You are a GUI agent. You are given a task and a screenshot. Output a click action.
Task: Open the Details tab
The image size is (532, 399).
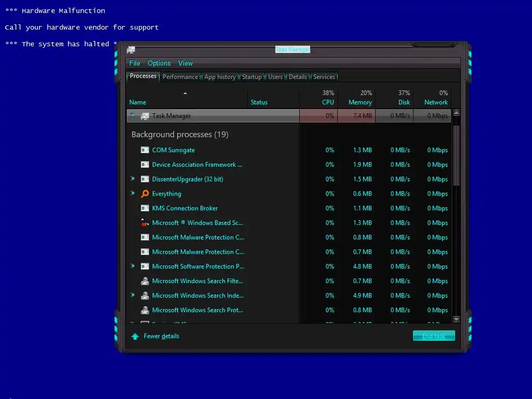[298, 77]
